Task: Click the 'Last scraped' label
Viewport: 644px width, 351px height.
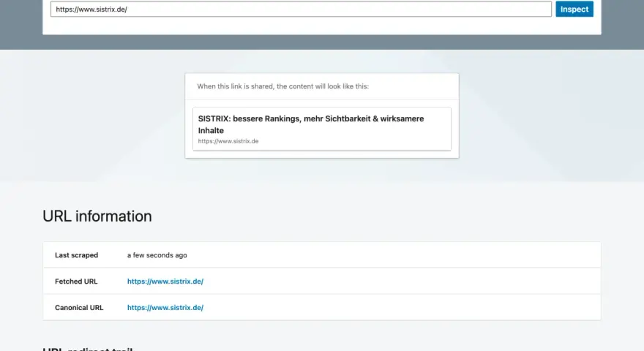Action: pos(76,255)
